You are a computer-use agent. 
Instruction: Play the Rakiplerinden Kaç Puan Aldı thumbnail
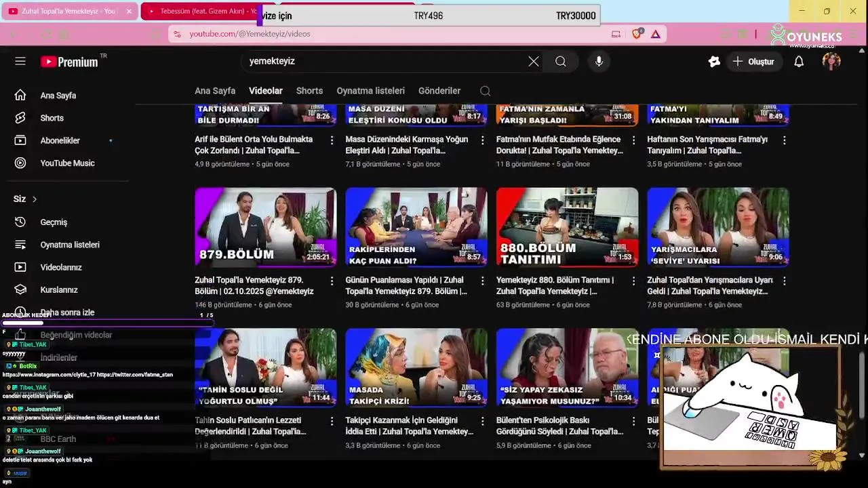click(x=416, y=227)
